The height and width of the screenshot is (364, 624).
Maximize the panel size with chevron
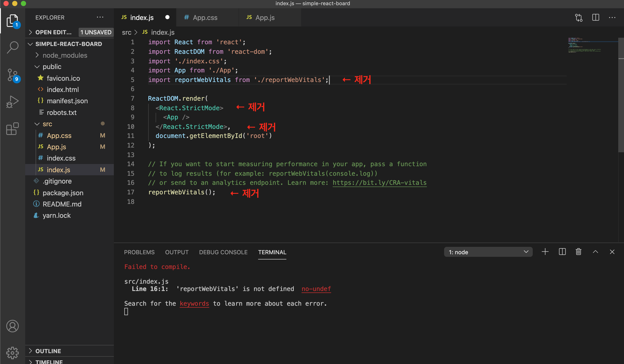click(x=595, y=252)
